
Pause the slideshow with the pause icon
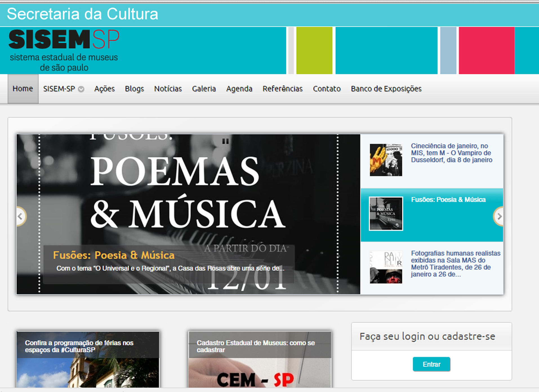[x=225, y=141]
